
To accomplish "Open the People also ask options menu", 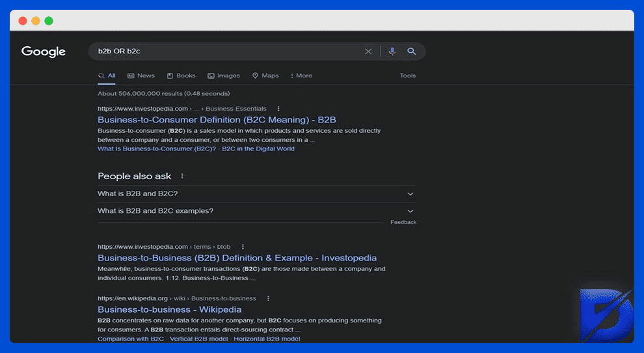I will [x=182, y=176].
